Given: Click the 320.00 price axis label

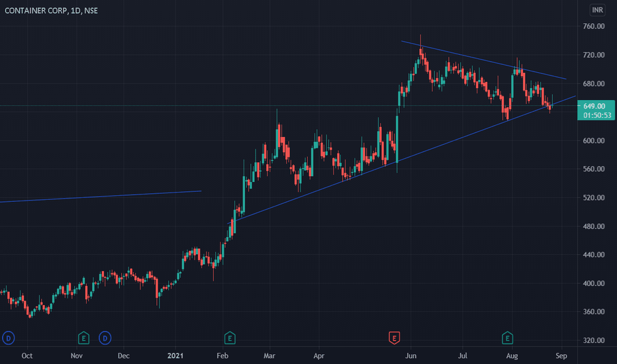Looking at the screenshot, I should click(594, 340).
